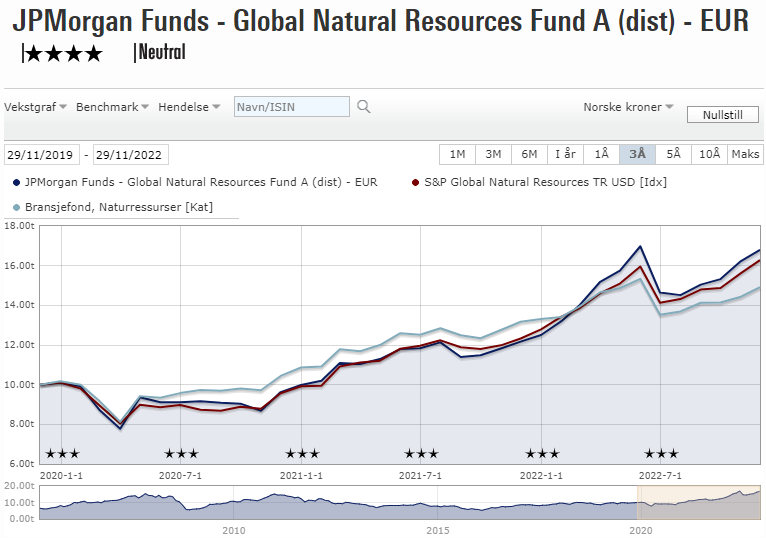766x538 pixels.
Task: Click the Nullstill reset button
Action: click(x=723, y=115)
